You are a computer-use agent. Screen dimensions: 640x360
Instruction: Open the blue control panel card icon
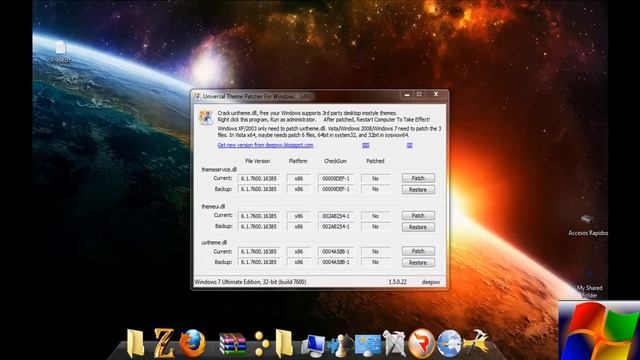368,344
